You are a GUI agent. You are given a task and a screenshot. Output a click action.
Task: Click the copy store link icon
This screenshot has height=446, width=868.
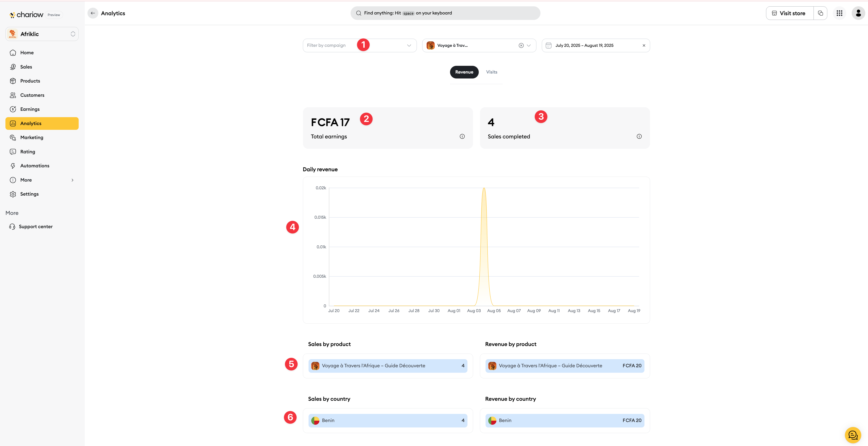[820, 13]
